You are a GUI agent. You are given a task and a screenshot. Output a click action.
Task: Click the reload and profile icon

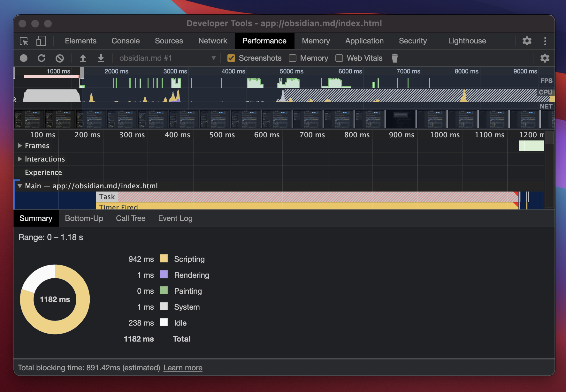(42, 58)
